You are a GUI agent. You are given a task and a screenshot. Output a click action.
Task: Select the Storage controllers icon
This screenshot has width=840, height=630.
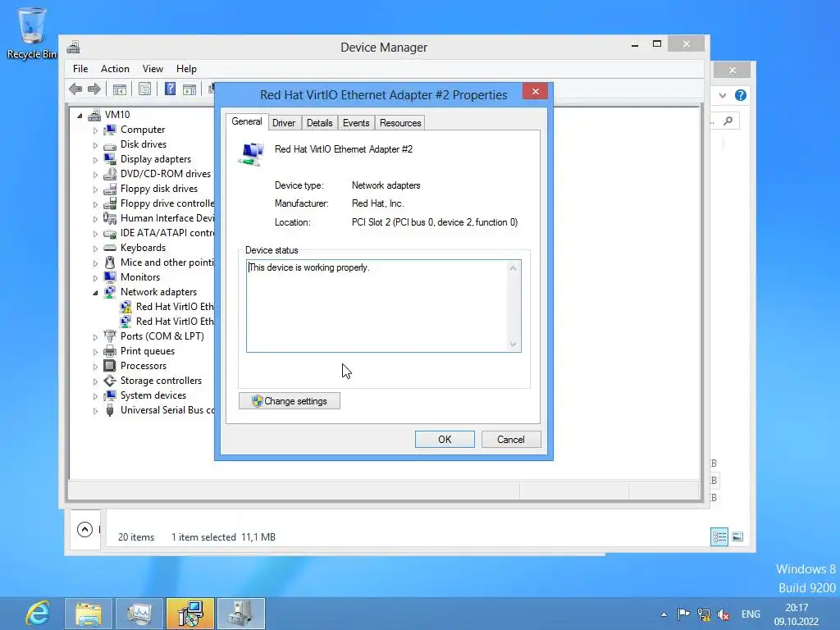[110, 381]
